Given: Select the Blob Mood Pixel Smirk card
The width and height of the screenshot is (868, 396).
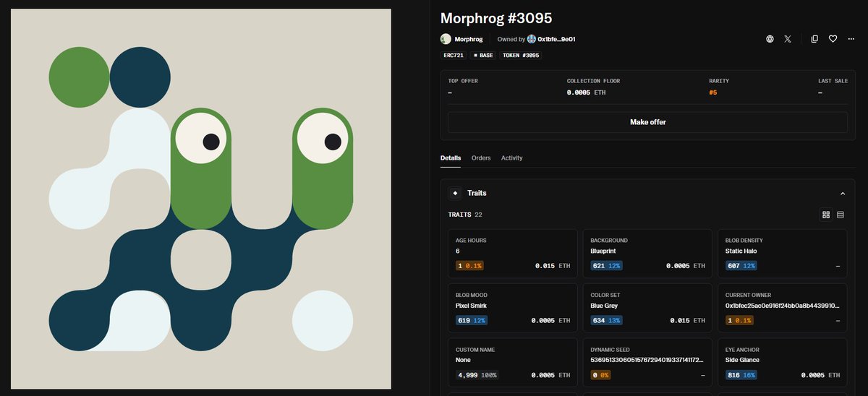Looking at the screenshot, I should [513, 308].
